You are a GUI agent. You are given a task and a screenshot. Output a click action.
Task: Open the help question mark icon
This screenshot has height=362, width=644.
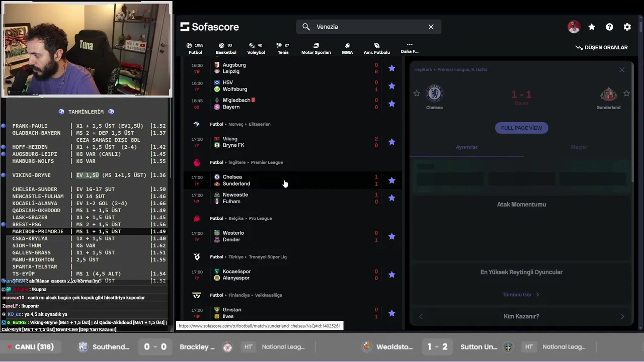[609, 27]
